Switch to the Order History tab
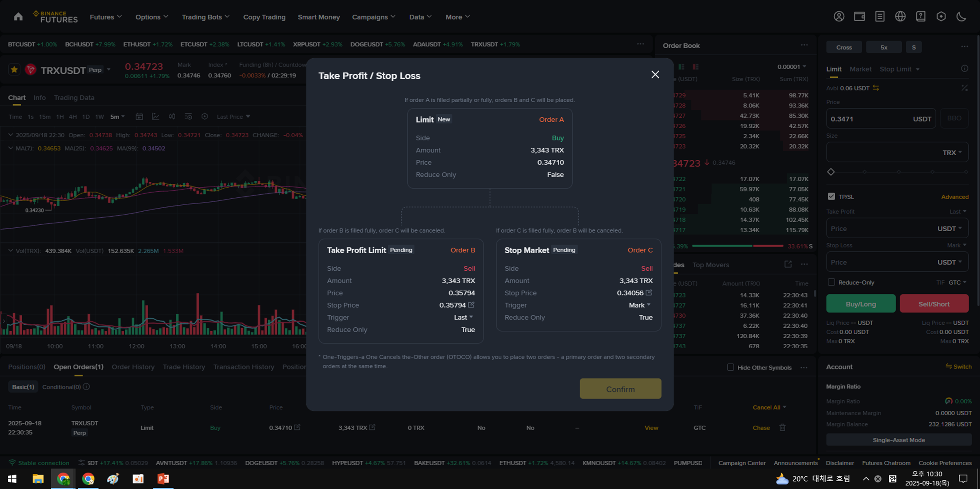This screenshot has height=489, width=980. click(133, 367)
